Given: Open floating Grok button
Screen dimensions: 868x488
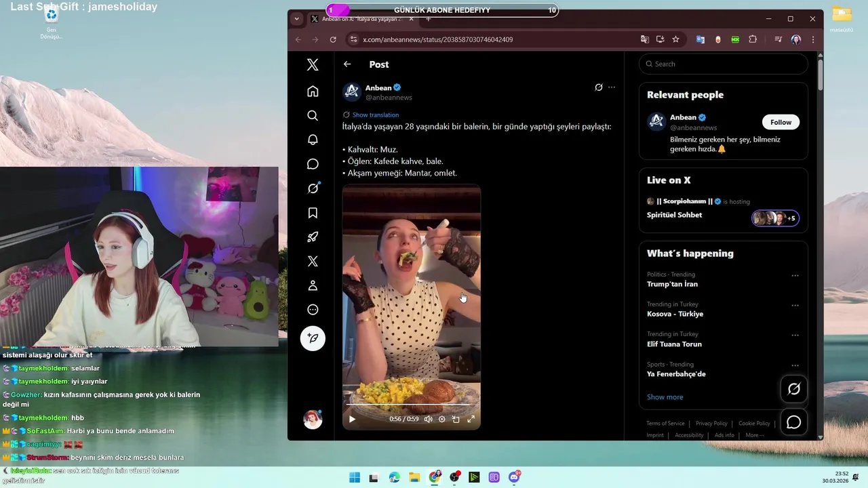Looking at the screenshot, I should tap(793, 389).
